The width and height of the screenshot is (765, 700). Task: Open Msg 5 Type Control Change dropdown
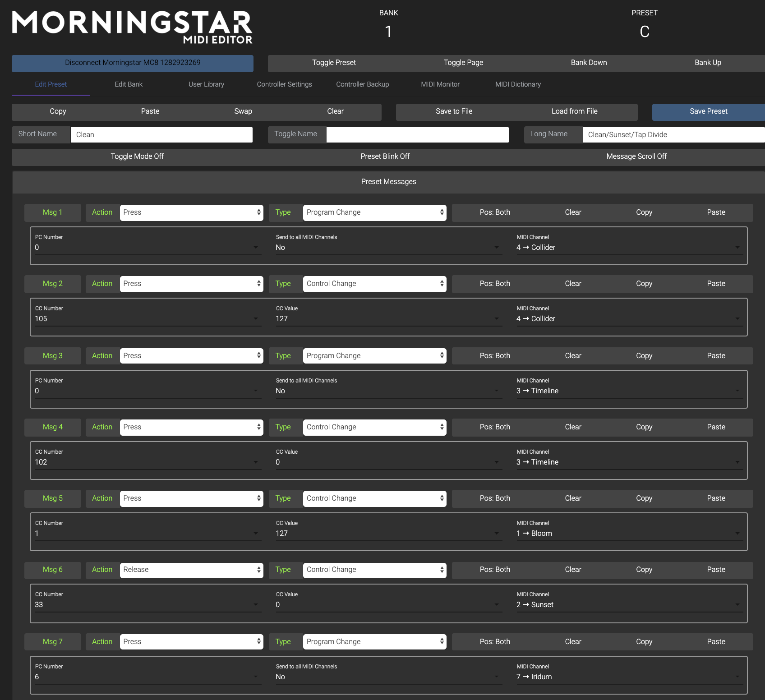[x=375, y=498]
